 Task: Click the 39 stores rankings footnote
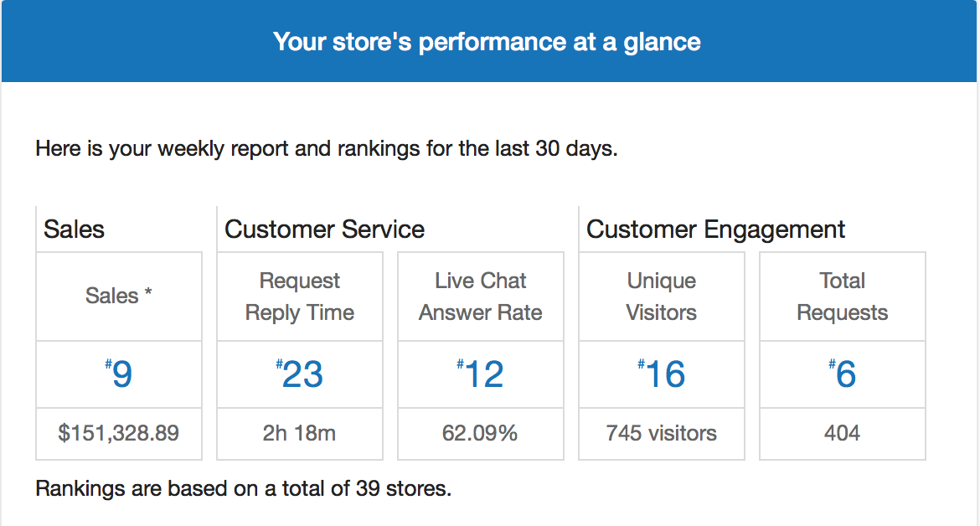244,488
